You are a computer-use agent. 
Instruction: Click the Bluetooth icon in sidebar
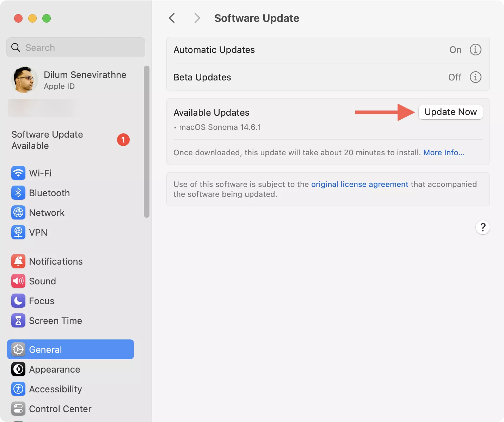pyautogui.click(x=18, y=193)
